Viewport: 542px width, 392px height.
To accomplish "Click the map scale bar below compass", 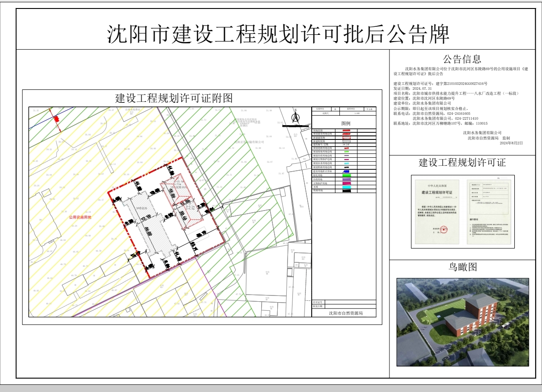I will tap(294, 126).
